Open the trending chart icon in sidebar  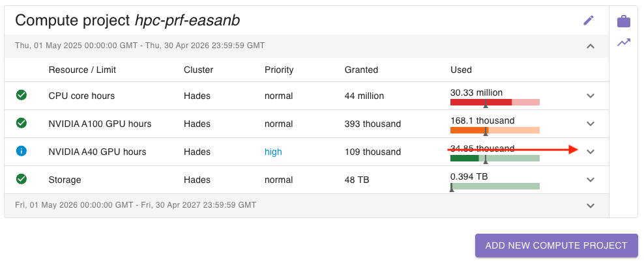624,42
